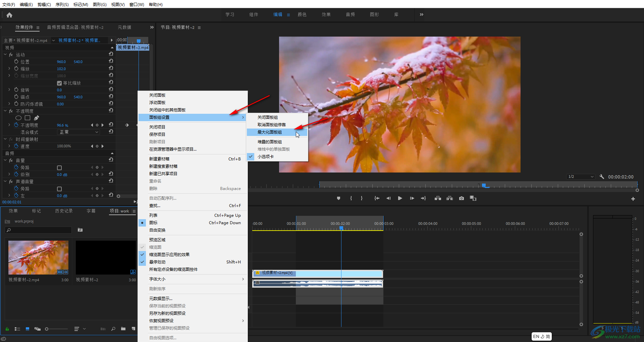644x342 pixels.
Task: Go to Out point button
Action: point(423,198)
